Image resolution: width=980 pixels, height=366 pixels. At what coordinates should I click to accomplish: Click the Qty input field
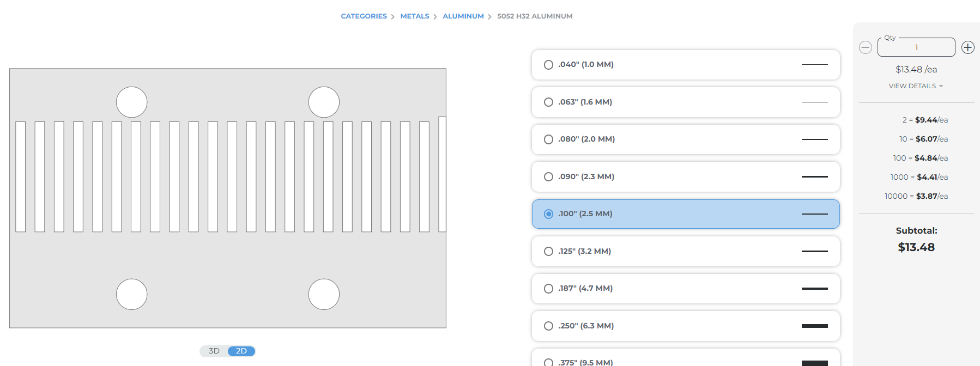pos(916,47)
